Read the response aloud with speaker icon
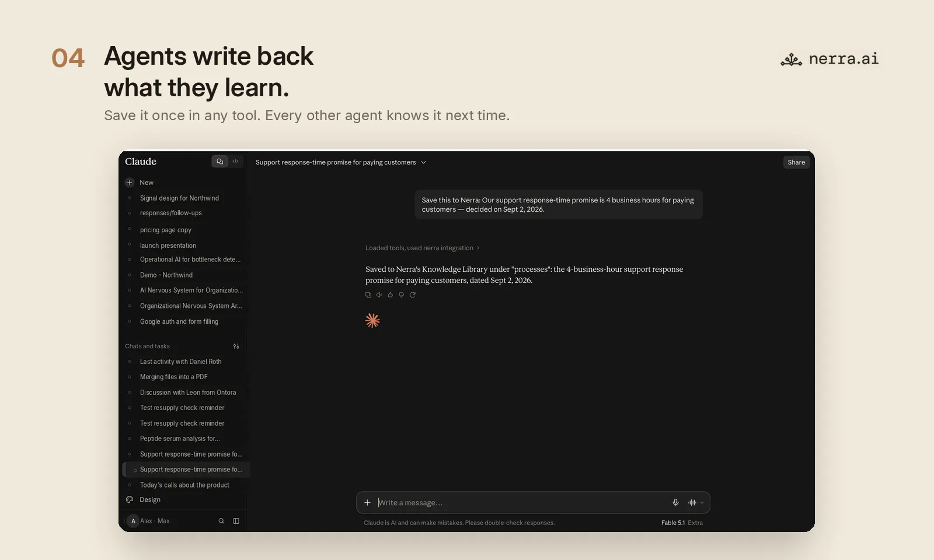The image size is (934, 560). 379,295
